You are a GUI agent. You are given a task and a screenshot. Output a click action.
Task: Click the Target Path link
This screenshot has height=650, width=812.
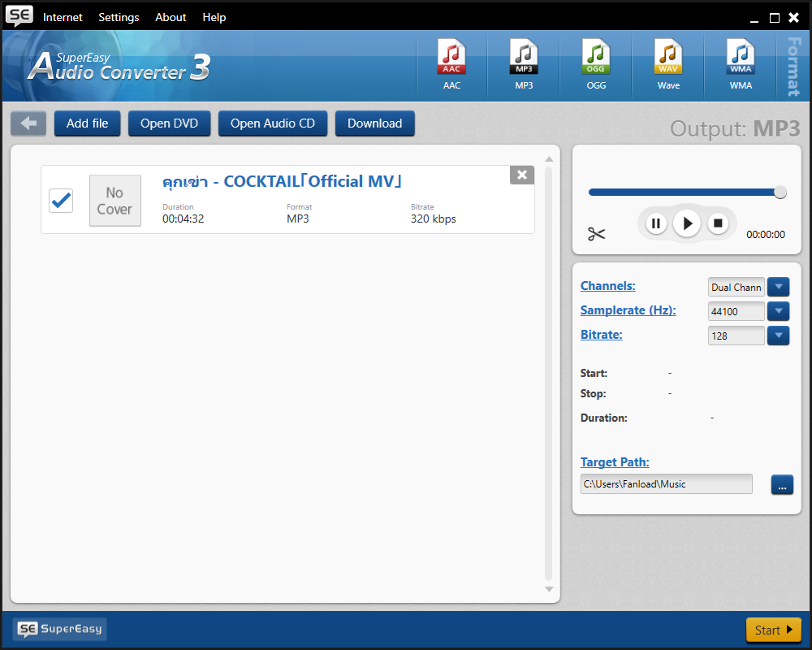tap(614, 462)
